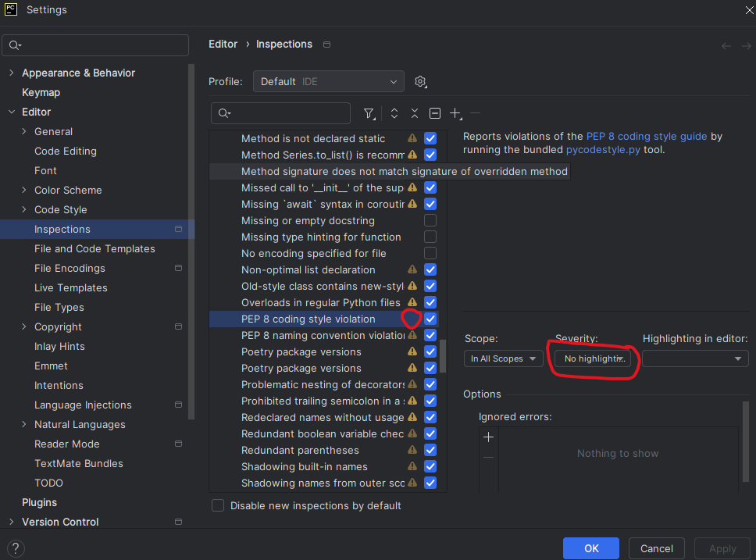Click the collapse all inspections icon

(415, 113)
